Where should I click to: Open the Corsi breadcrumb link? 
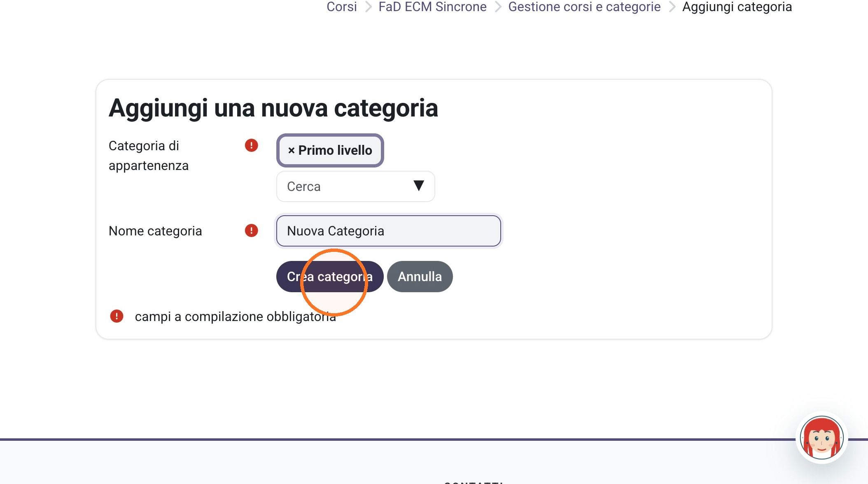(341, 7)
